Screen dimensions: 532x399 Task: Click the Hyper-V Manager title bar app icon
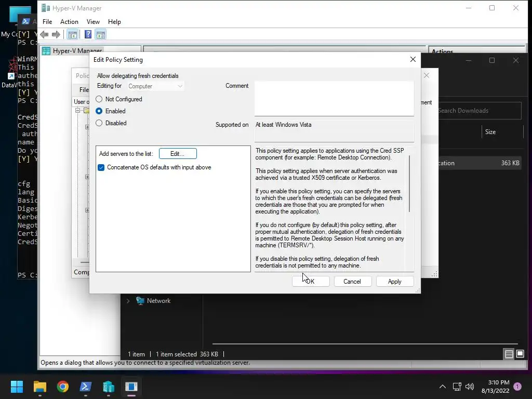click(x=46, y=8)
